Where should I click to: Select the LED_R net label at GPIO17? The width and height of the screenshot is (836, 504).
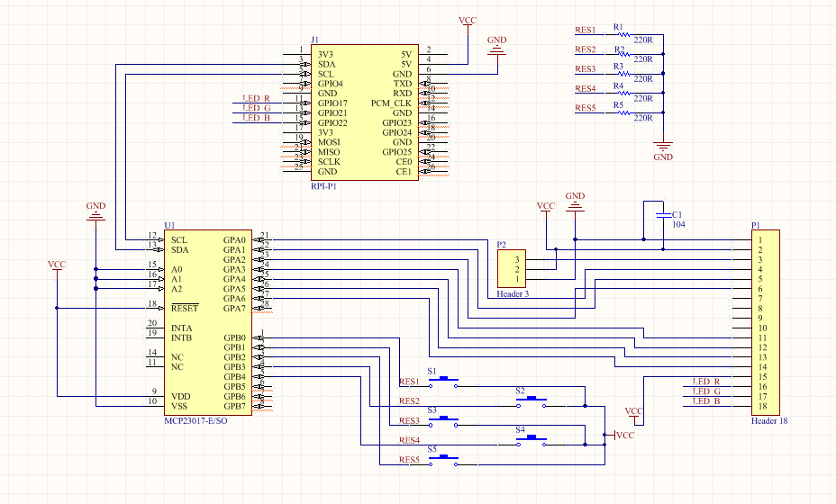[x=256, y=98]
